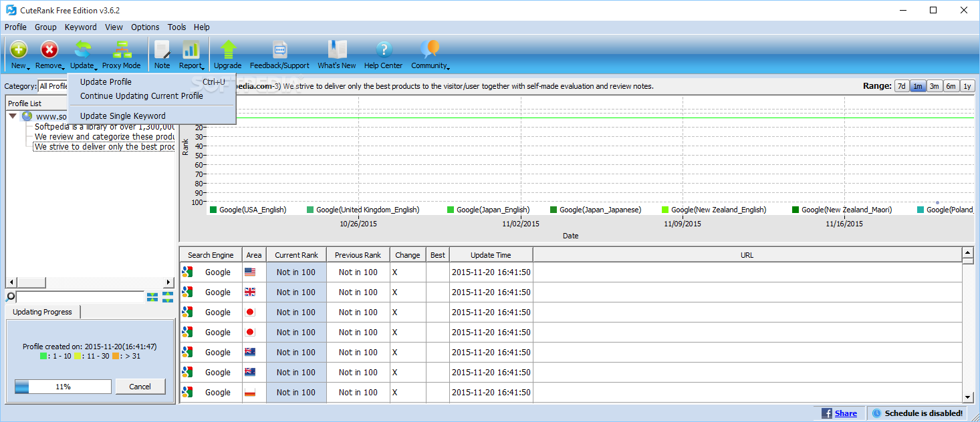Collapse the www.so profile tree node
Screen dimensions: 980x422
pyautogui.click(x=13, y=116)
